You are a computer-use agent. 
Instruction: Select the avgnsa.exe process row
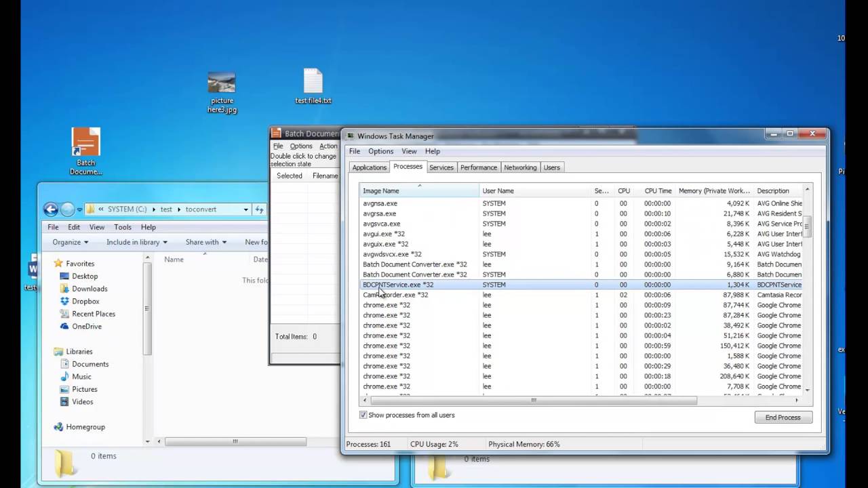coord(580,203)
